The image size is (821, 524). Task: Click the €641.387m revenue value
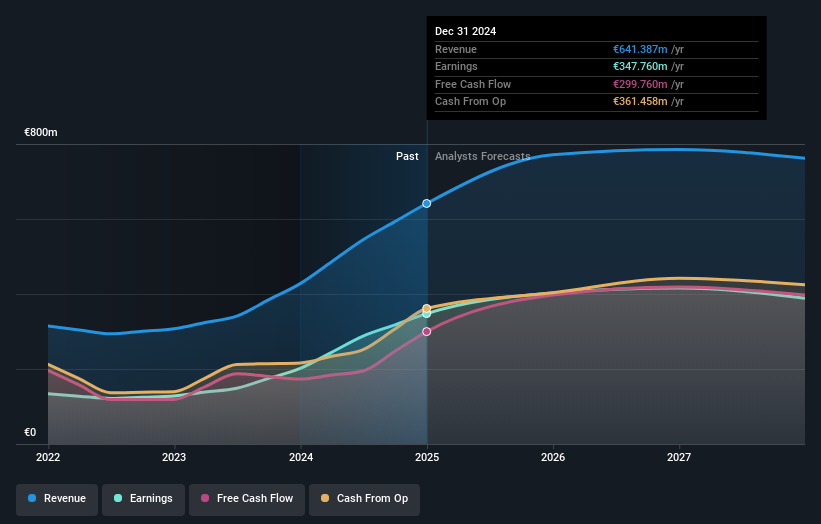(x=640, y=49)
